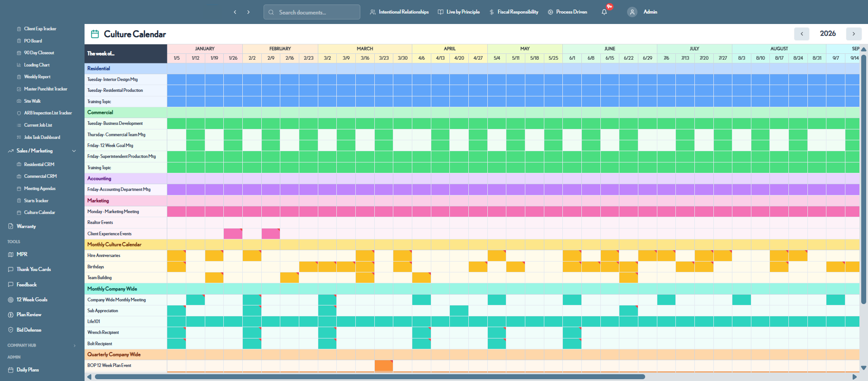Click the Monthly Culture Calendar header row
Image resolution: width=868 pixels, height=381 pixels.
coord(472,244)
